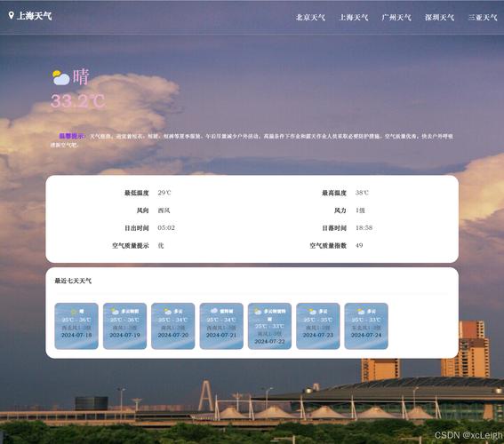This screenshot has width=504, height=444.
Task: Click the weather icon on 2024-07-21 card
Action: pos(214,311)
